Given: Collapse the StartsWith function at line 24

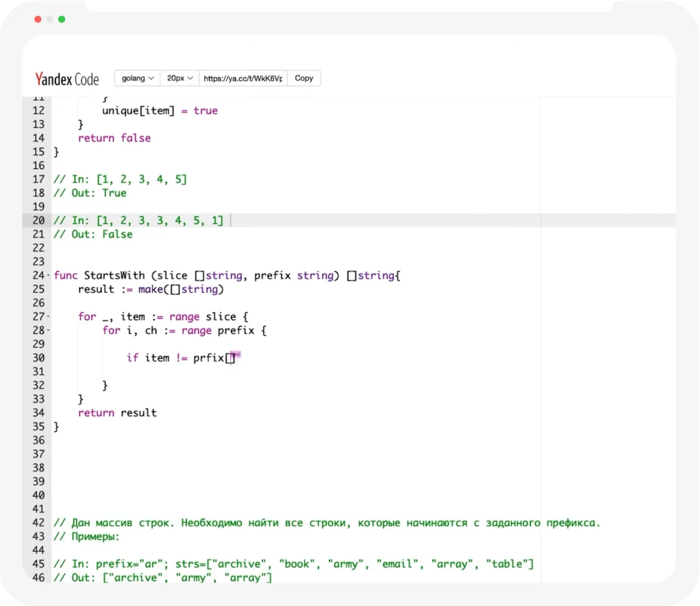Looking at the screenshot, I should 49,276.
